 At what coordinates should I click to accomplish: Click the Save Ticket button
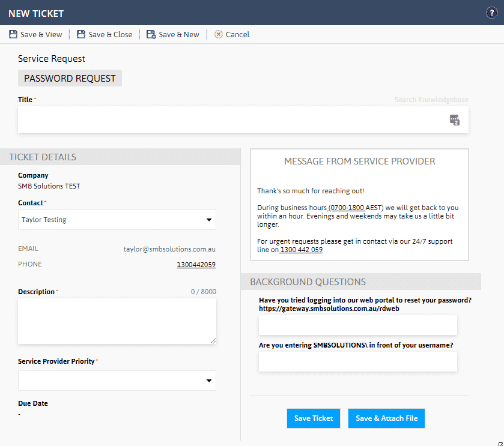coord(314,418)
